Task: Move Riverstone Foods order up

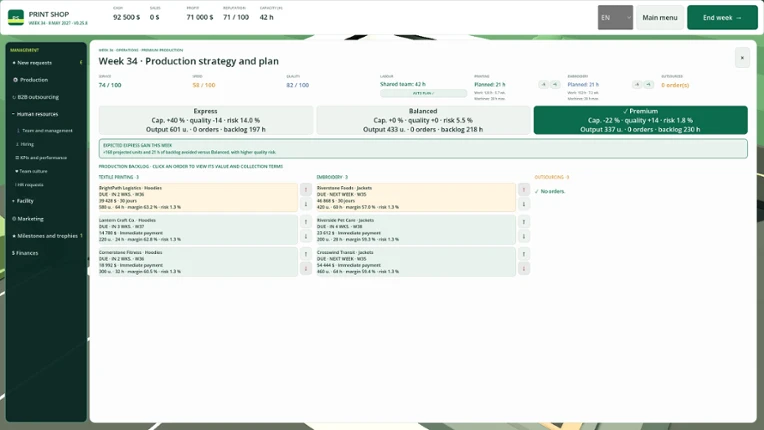Action: click(524, 189)
